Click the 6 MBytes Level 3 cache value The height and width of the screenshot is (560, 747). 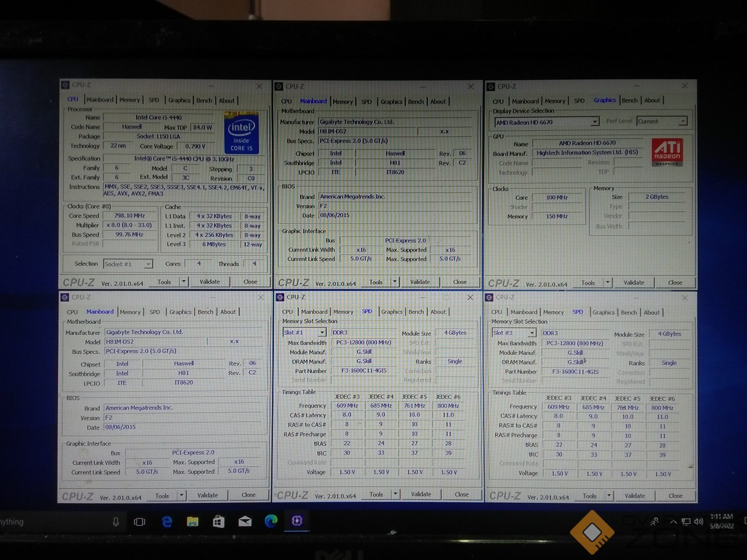214,244
